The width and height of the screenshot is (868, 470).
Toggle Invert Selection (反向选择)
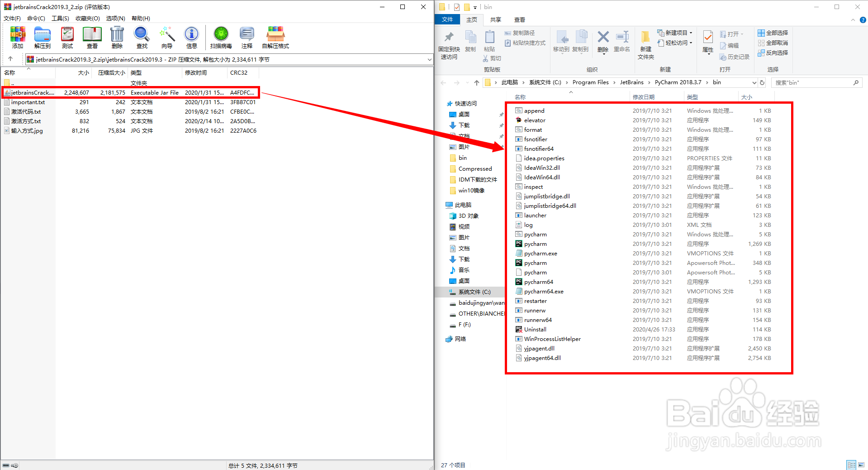[773, 53]
